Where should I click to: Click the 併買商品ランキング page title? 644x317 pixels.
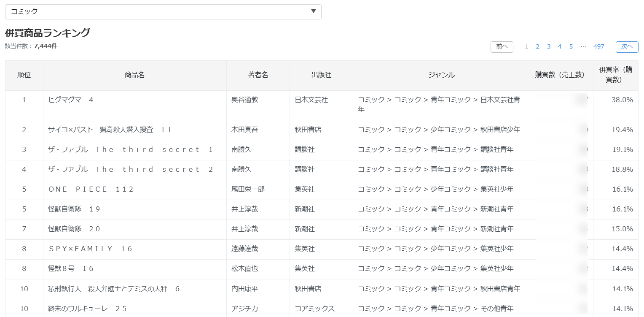click(x=48, y=33)
